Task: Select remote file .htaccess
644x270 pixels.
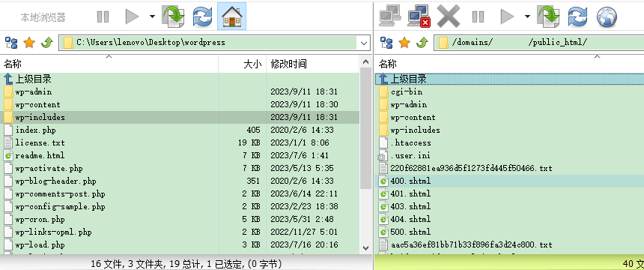Action: 509,142
